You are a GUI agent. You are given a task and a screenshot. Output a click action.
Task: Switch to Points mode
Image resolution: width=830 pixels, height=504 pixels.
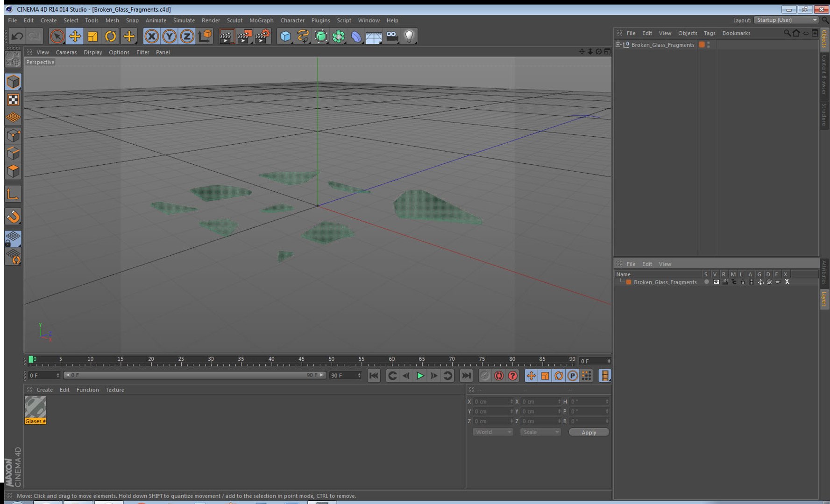tap(13, 135)
